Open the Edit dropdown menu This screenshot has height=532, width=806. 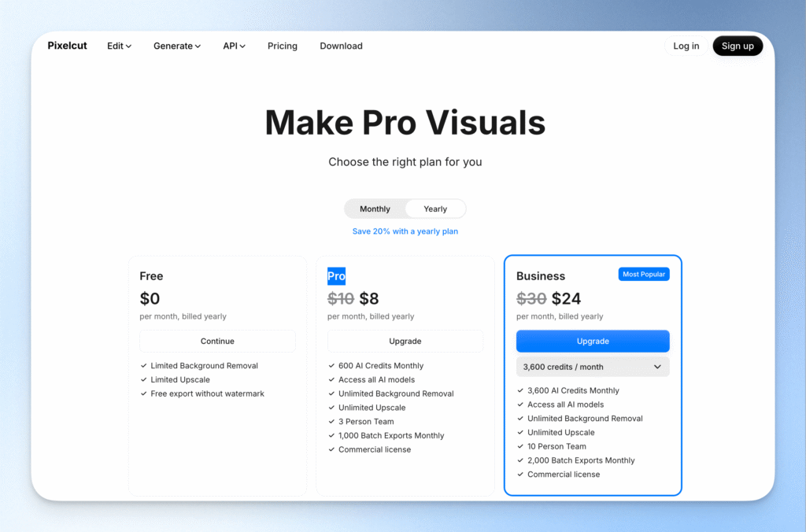[x=120, y=46]
